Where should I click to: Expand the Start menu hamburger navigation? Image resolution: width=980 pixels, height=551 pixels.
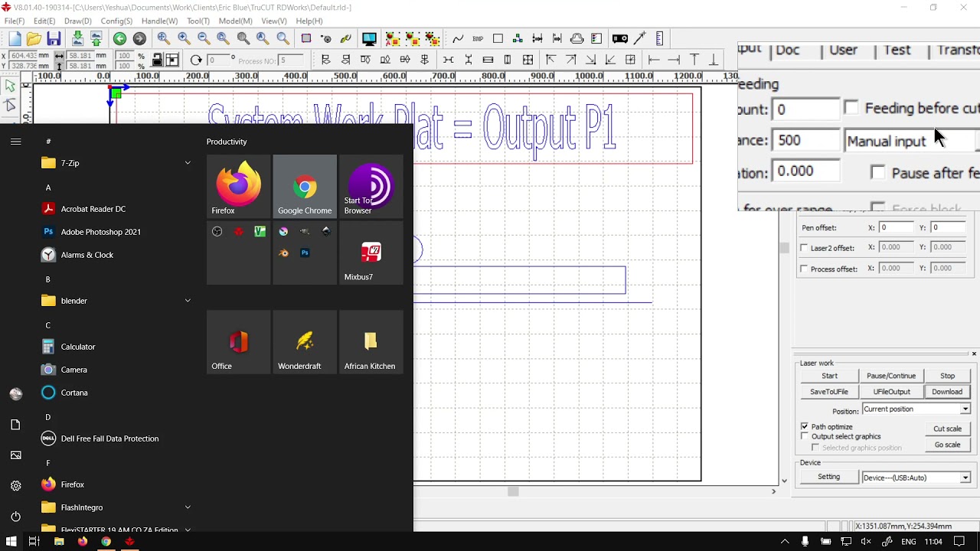pyautogui.click(x=16, y=142)
